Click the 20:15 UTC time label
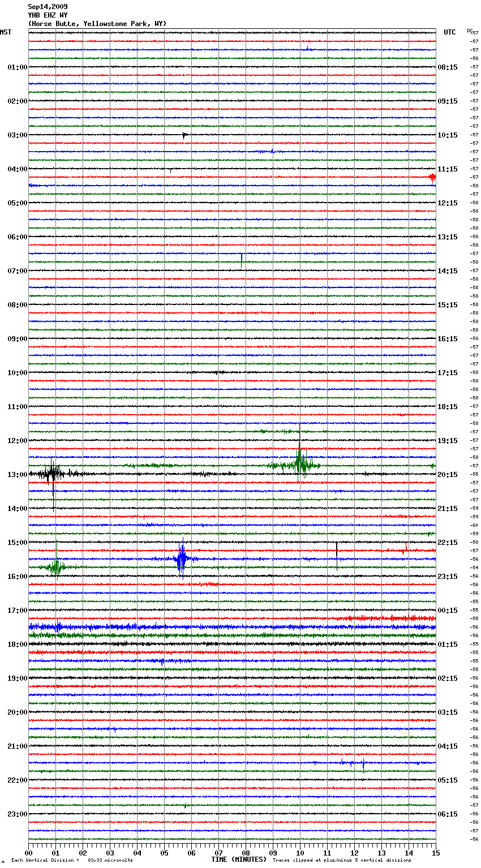 [448, 475]
